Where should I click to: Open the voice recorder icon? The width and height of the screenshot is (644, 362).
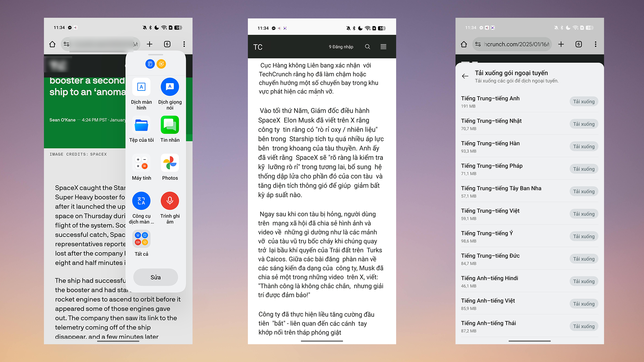pos(170,201)
